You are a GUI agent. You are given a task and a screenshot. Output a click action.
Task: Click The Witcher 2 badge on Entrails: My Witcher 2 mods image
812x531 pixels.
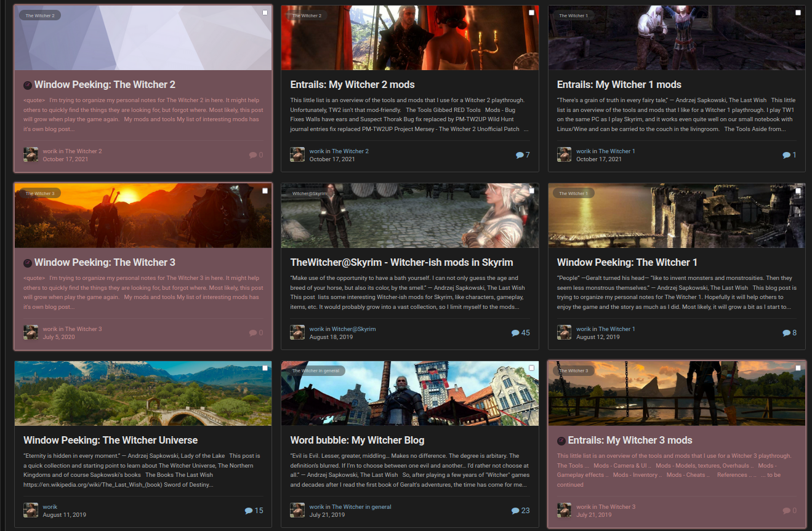[x=307, y=15]
